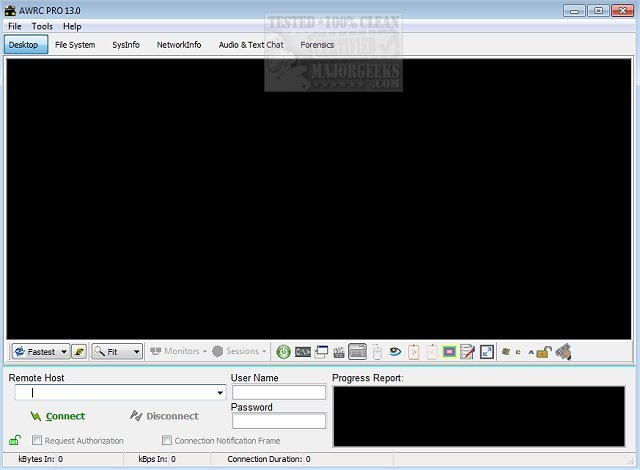Switch to the File System tab

75,45
